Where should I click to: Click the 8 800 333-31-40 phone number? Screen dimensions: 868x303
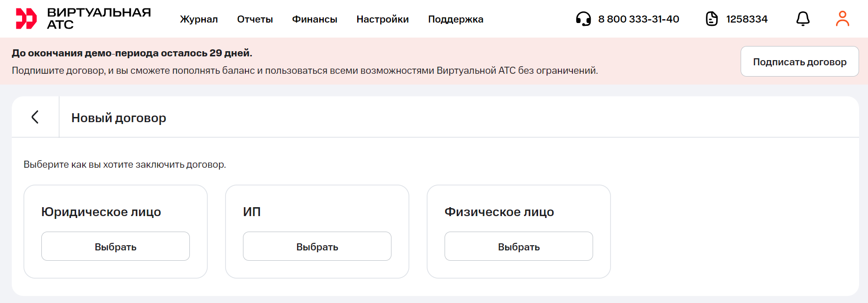(x=639, y=19)
